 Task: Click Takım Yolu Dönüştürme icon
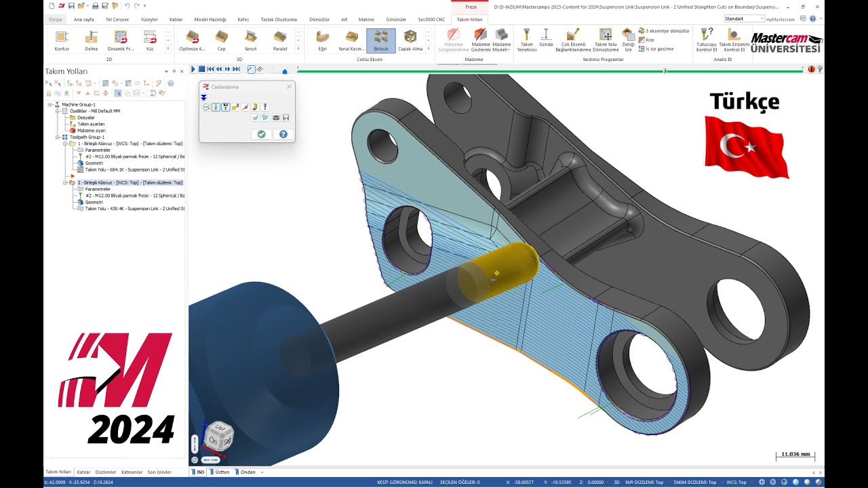[606, 41]
